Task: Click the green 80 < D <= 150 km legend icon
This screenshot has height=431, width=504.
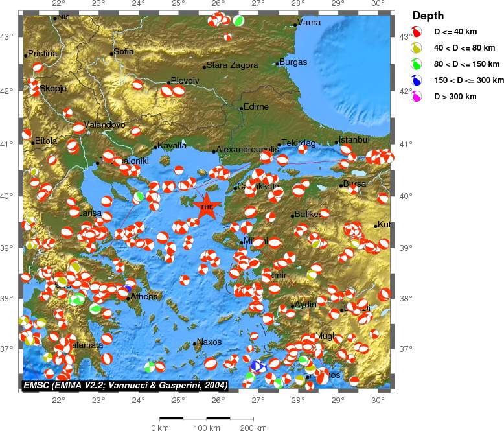Action: 418,64
